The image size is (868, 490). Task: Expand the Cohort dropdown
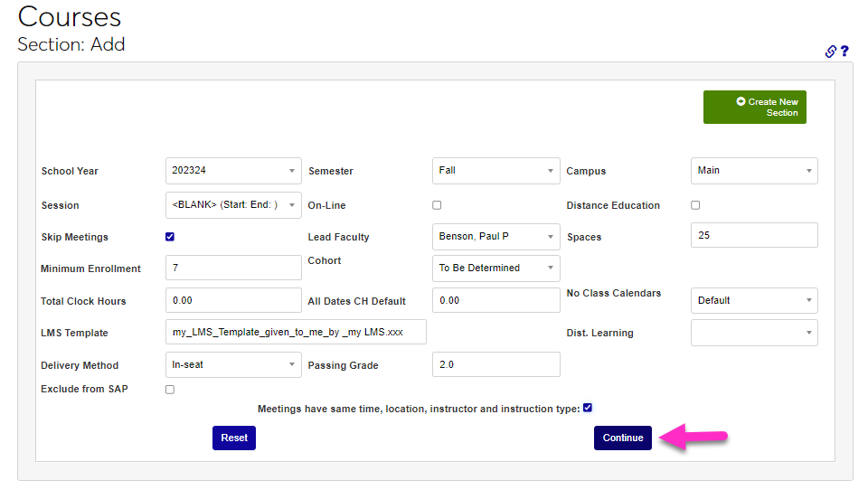495,269
